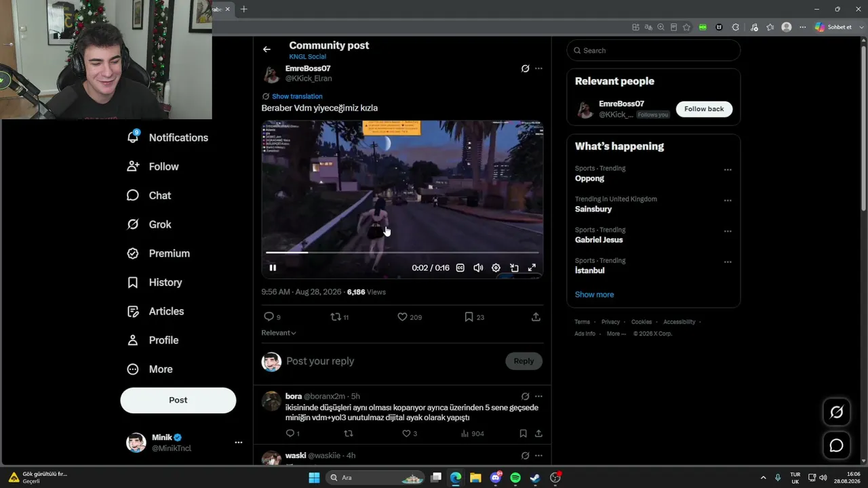Open account menu dots next to Minik
The width and height of the screenshot is (868, 488).
239,443
